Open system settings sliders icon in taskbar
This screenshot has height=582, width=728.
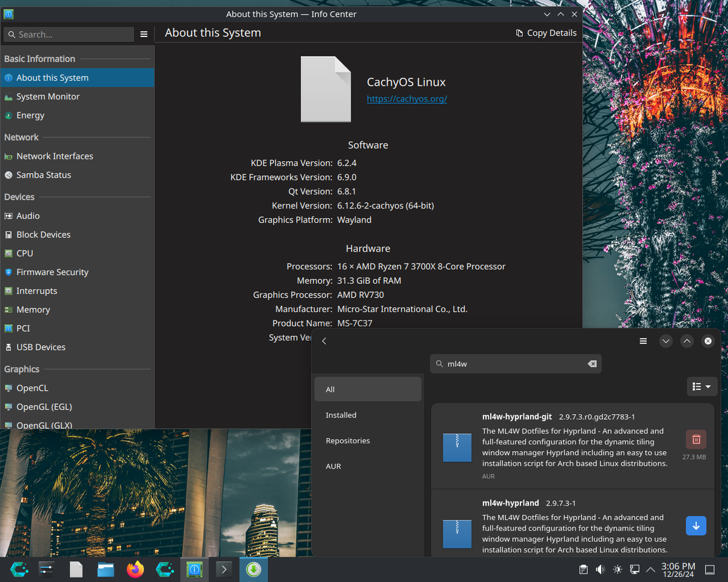click(x=47, y=569)
